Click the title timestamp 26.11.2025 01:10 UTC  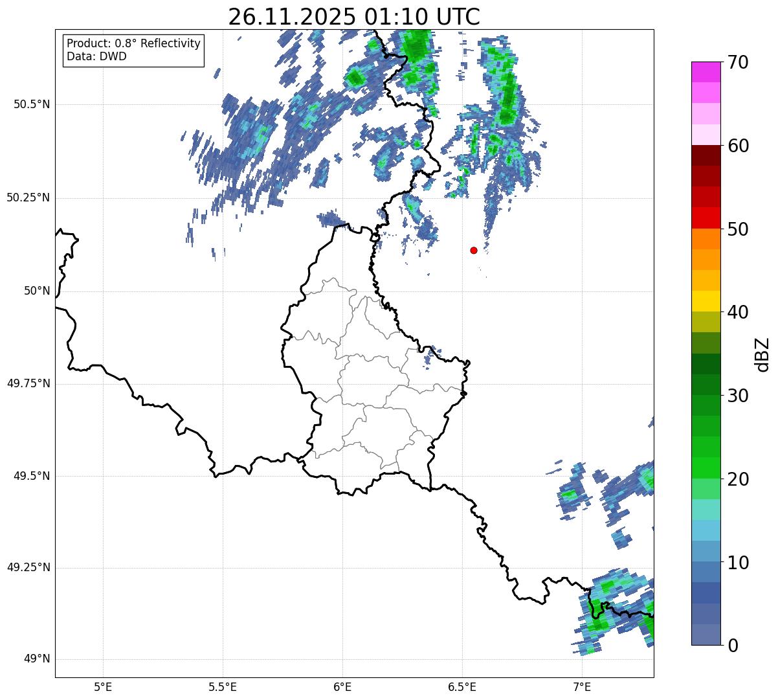click(x=354, y=17)
